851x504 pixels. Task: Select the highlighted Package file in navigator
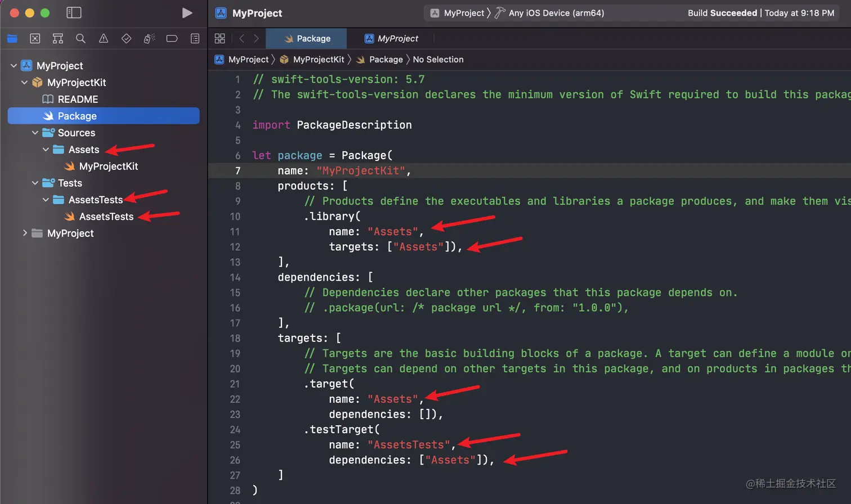pyautogui.click(x=104, y=116)
